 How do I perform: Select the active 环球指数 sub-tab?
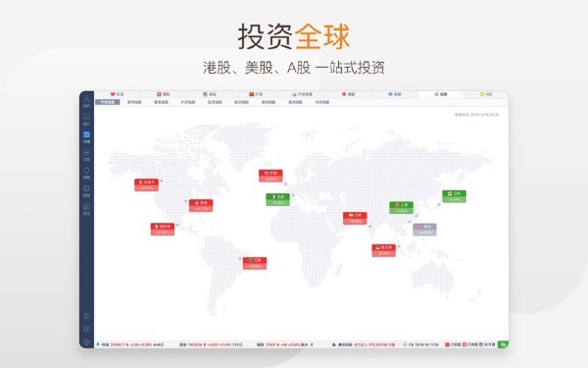pyautogui.click(x=108, y=102)
